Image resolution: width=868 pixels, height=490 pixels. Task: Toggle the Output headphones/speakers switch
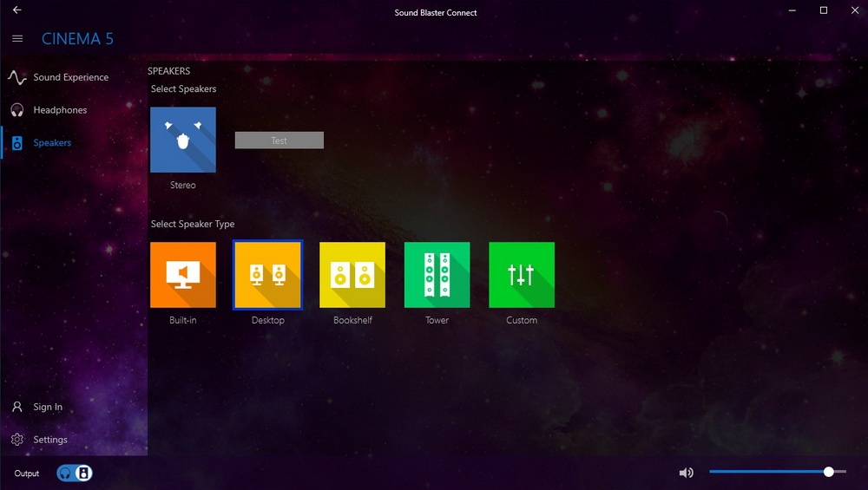point(75,474)
